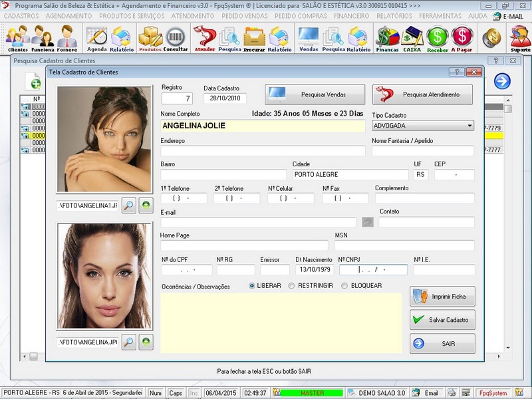Screen dimensions: 532x399
Task: Click the Atender toolbar icon
Action: [x=204, y=39]
